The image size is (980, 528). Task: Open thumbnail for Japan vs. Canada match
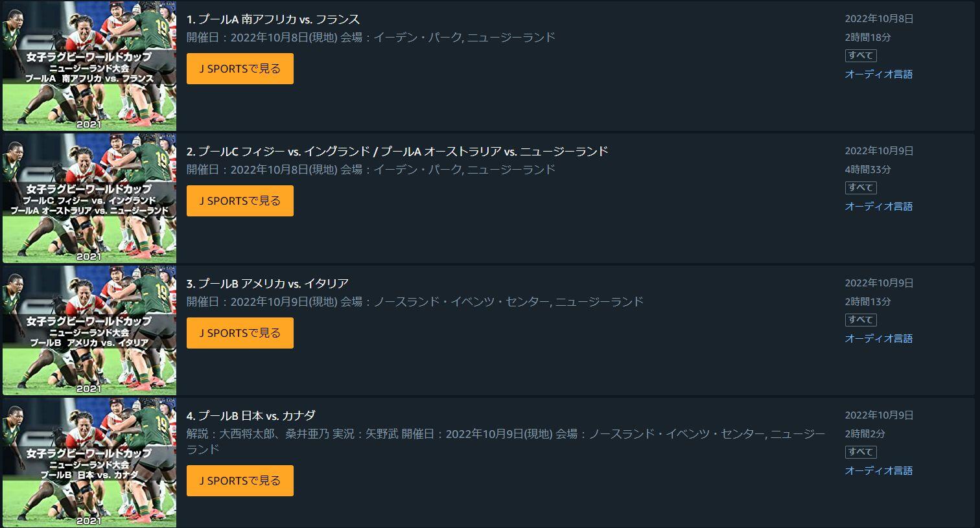click(89, 463)
